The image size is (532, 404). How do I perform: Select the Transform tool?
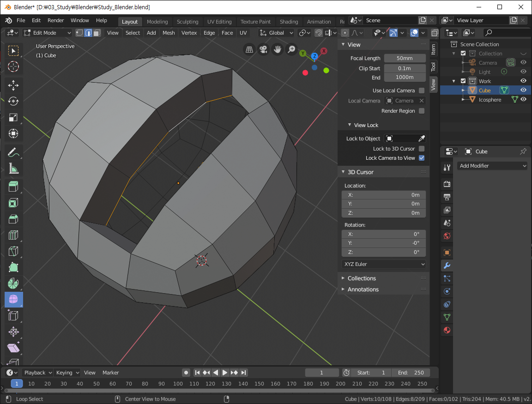tap(13, 133)
